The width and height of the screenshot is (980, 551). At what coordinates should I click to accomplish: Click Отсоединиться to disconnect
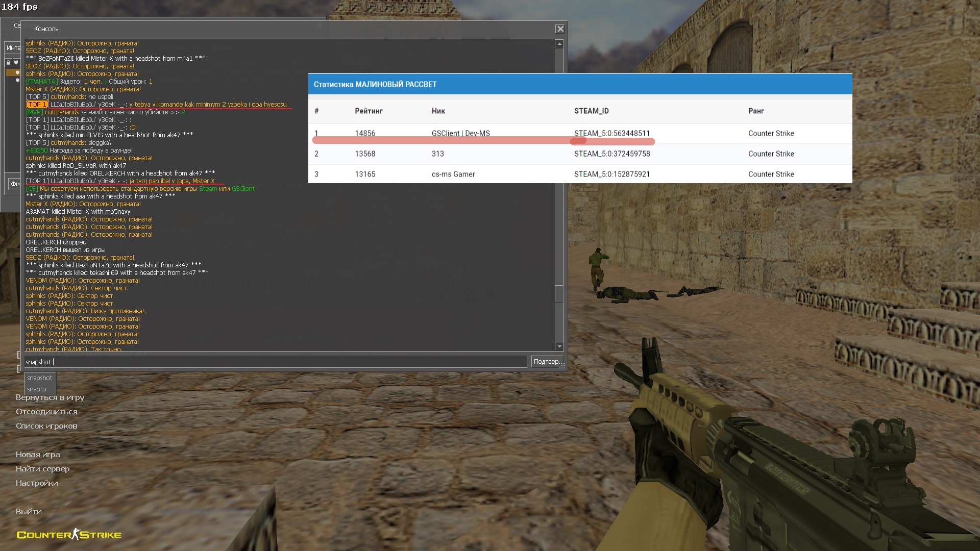46,412
